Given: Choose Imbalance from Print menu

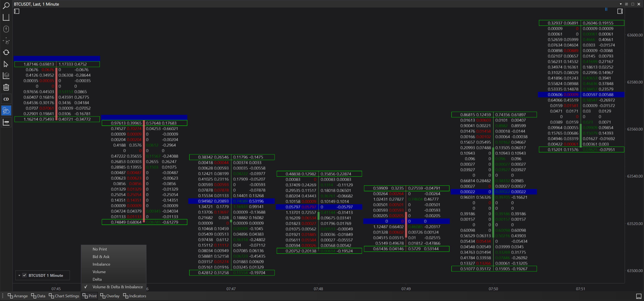Looking at the screenshot, I should pyautogui.click(x=101, y=264).
